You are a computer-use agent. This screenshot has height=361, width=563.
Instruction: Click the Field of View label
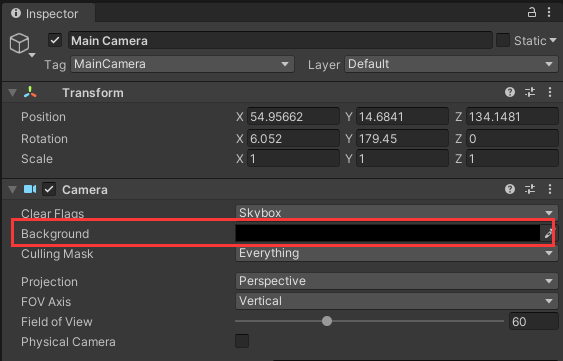[x=57, y=321]
